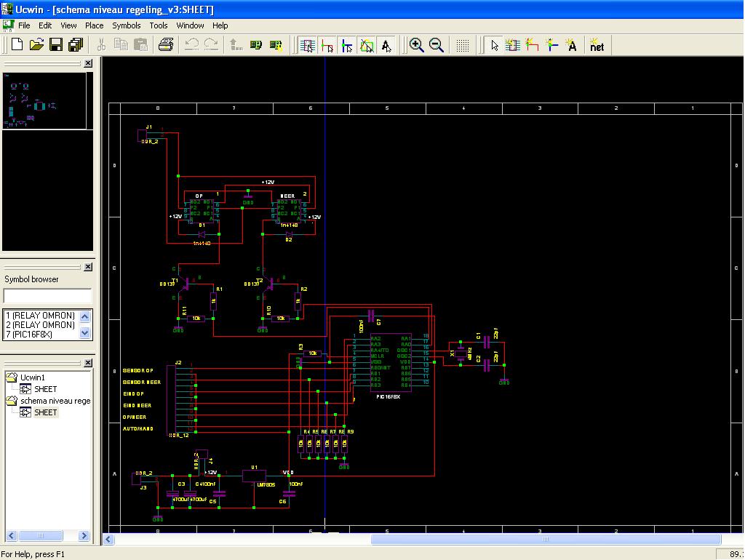Open the netlist 'net' tool
745x560 pixels.
click(x=597, y=45)
